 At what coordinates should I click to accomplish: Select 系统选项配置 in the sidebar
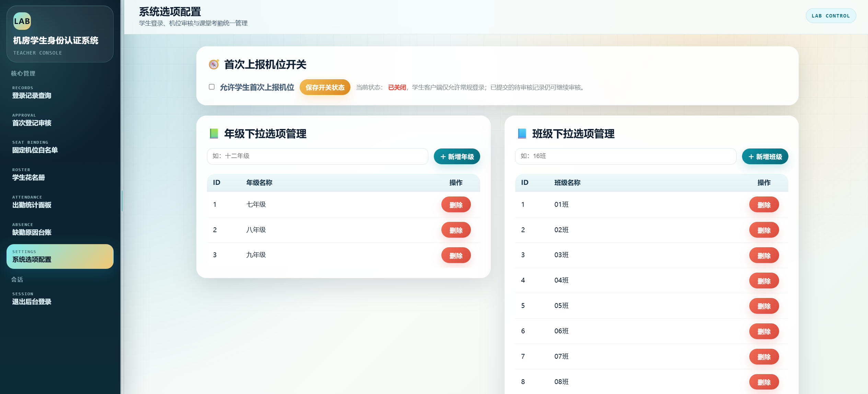coord(60,256)
